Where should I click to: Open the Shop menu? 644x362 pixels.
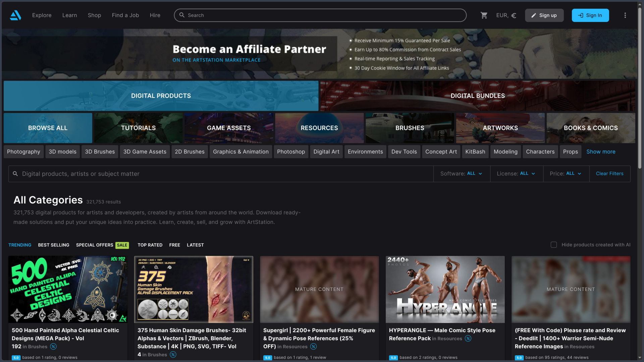[x=94, y=15]
